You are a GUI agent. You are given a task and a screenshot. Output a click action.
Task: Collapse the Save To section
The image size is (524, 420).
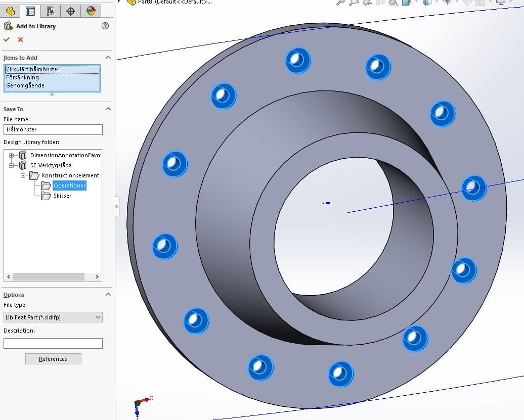click(x=108, y=109)
